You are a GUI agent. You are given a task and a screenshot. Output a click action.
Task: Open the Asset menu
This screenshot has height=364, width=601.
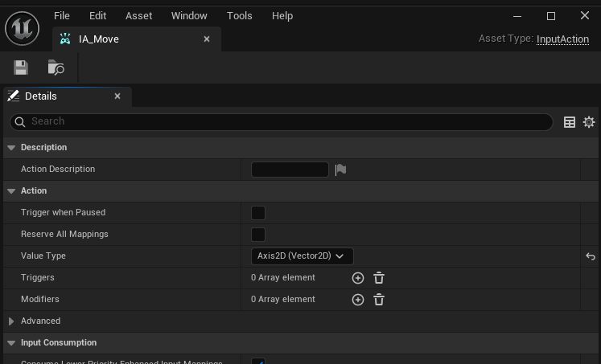(138, 16)
